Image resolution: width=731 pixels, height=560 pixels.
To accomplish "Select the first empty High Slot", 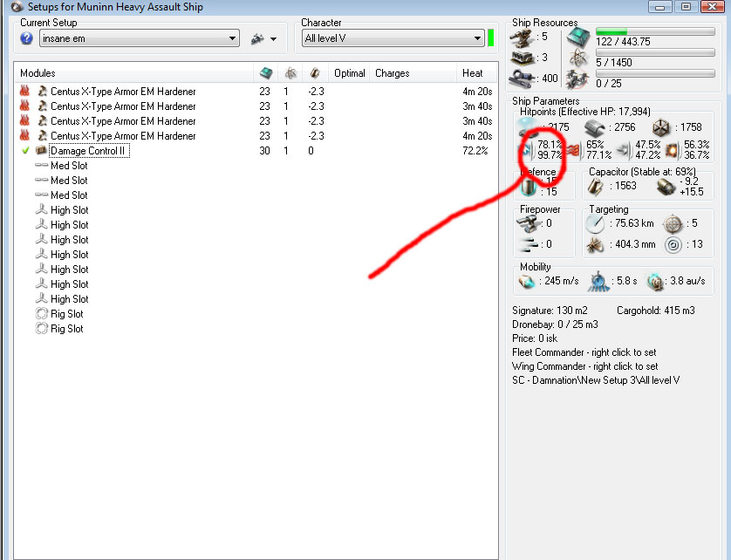I will 70,210.
